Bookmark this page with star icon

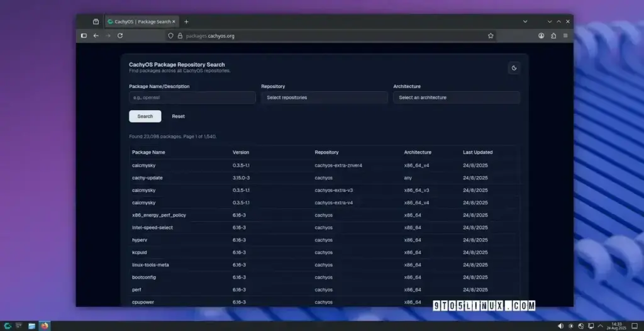pos(491,36)
